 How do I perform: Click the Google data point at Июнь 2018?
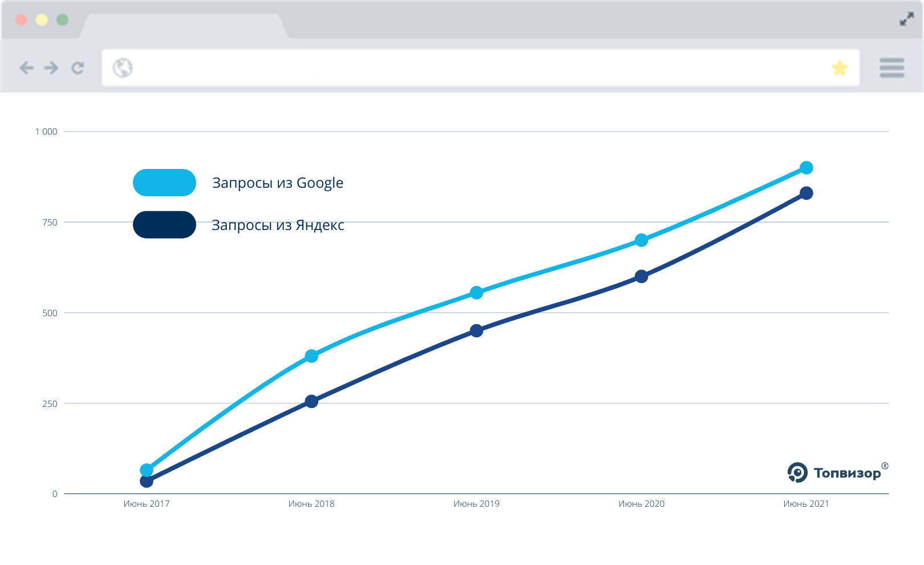pyautogui.click(x=311, y=356)
